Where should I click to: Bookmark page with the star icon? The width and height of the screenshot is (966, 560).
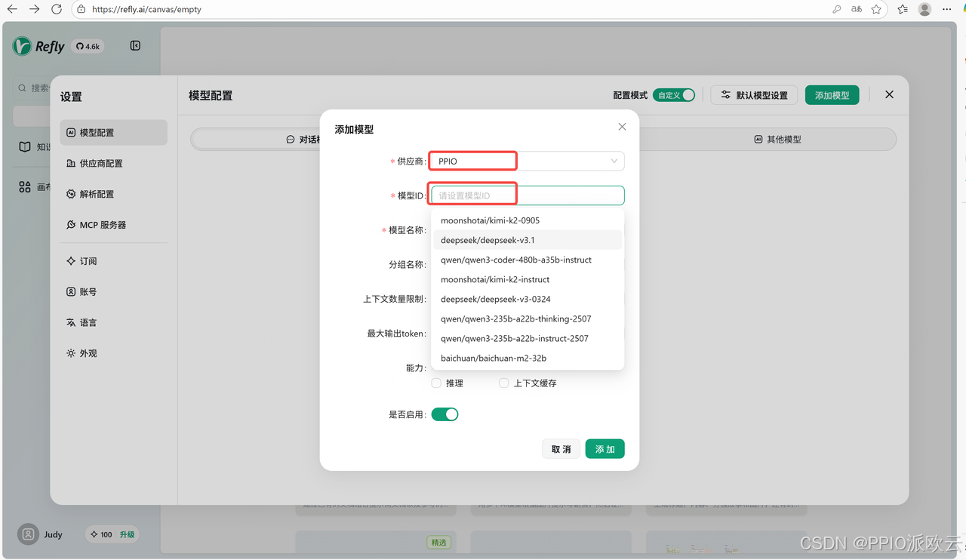[x=876, y=10]
